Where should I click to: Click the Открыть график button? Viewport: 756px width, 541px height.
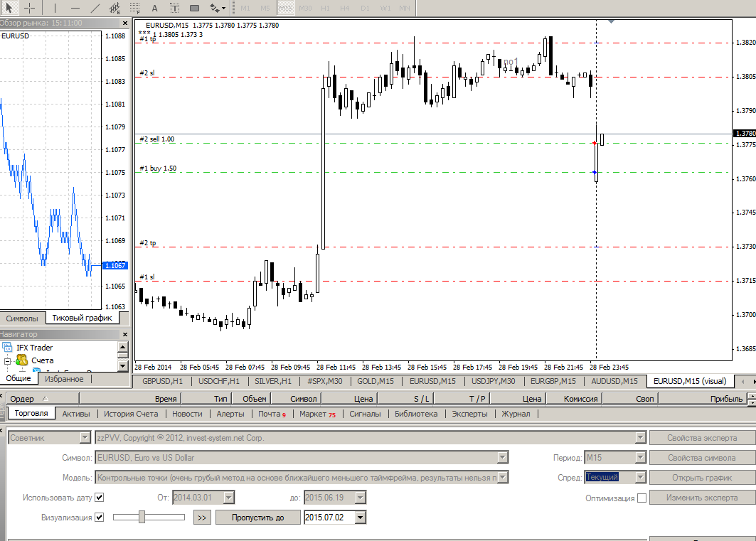[702, 478]
